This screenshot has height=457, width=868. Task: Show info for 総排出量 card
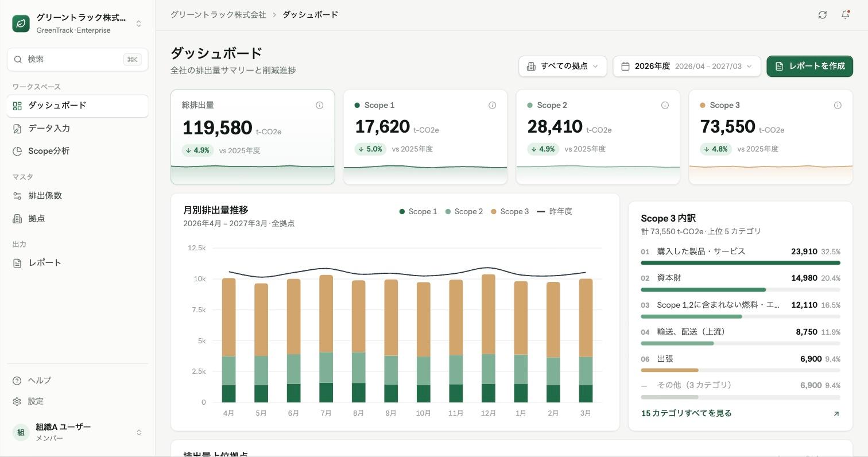[x=320, y=105]
